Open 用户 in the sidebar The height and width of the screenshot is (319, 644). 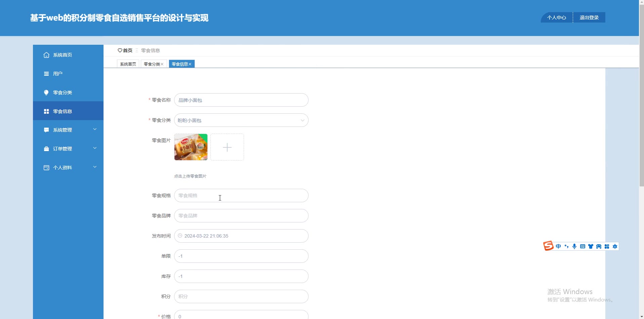tap(68, 74)
